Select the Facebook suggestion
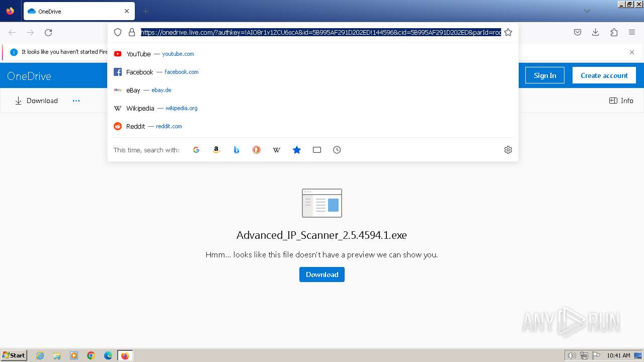Viewport: 644px width, 362px height. (313, 72)
